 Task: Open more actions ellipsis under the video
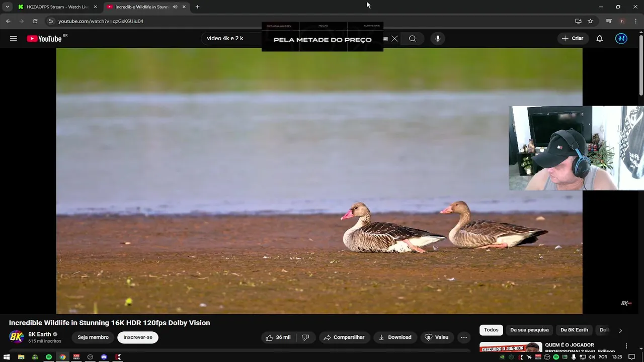point(464,337)
